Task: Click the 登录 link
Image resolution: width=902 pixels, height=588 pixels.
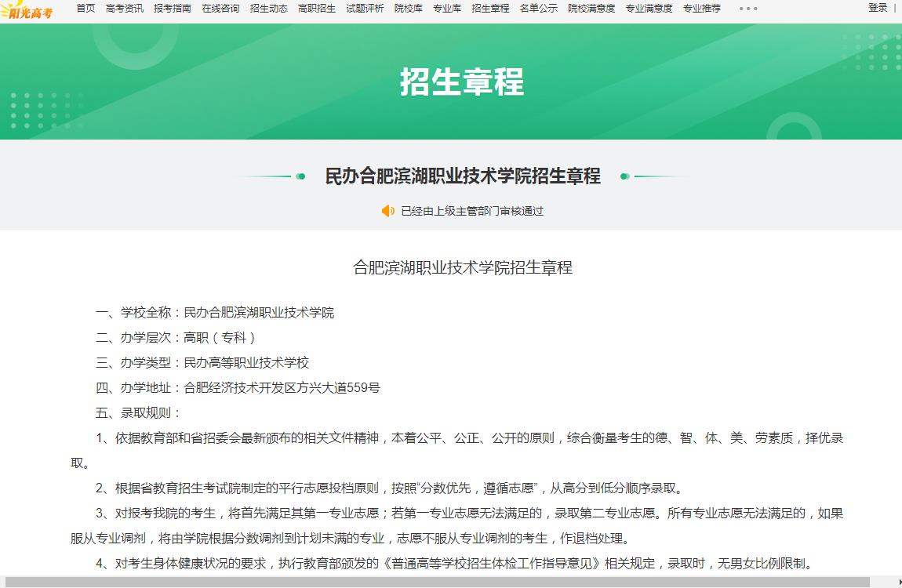Action: [x=878, y=8]
